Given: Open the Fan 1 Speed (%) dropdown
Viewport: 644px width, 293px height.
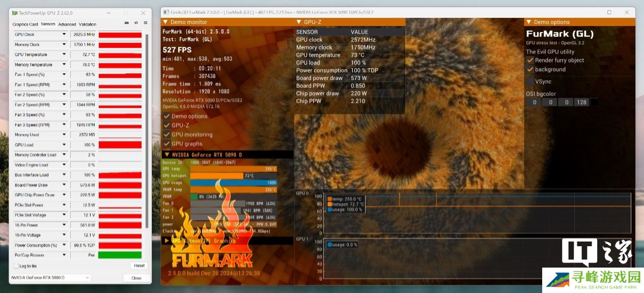Looking at the screenshot, I should (x=64, y=75).
